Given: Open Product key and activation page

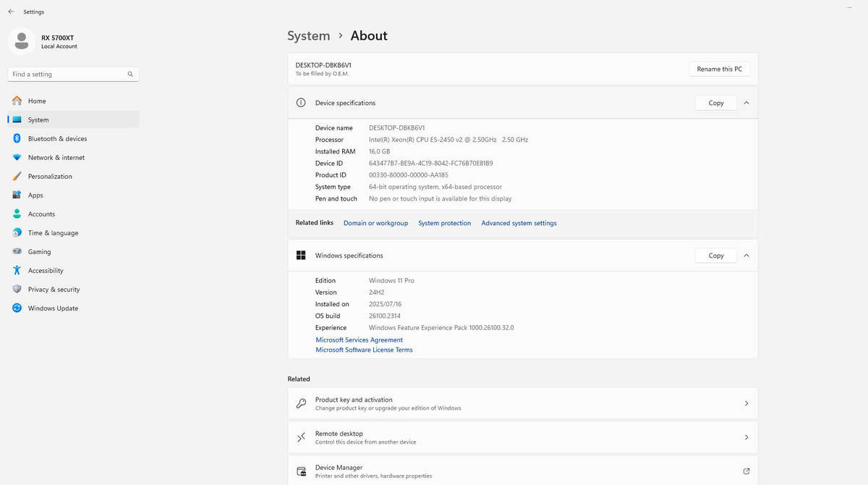Looking at the screenshot, I should pos(522,403).
